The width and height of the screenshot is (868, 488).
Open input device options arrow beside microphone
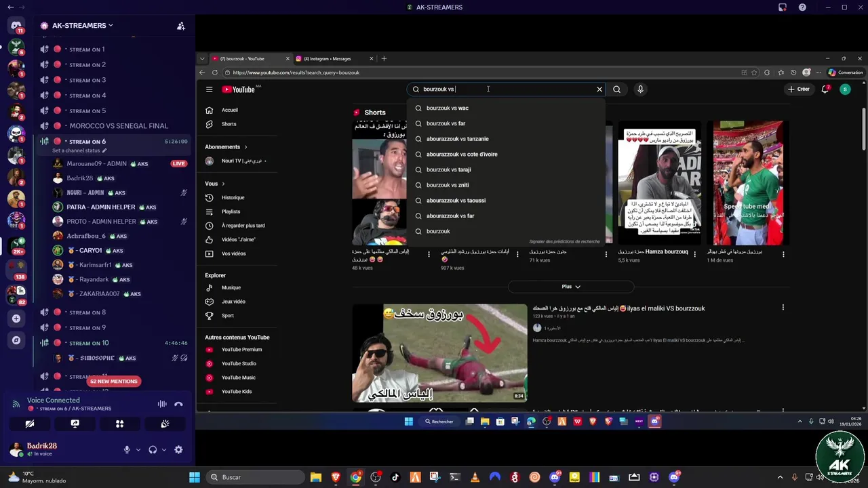click(x=138, y=449)
